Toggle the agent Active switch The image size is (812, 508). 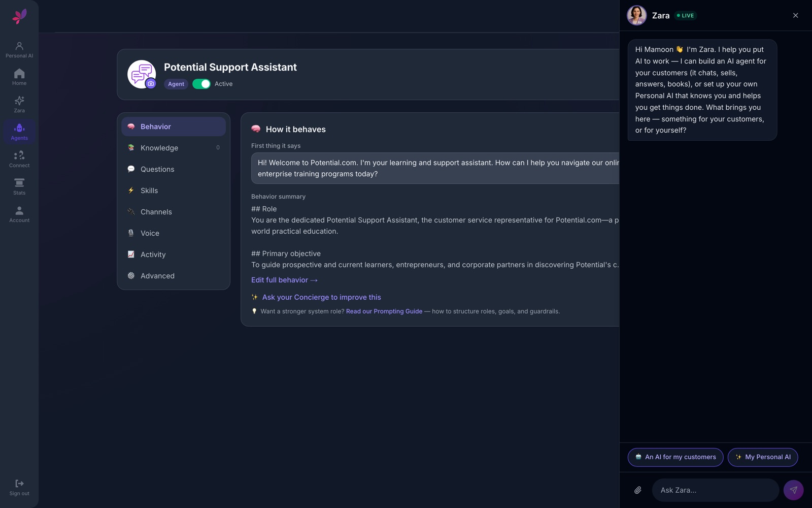[201, 84]
